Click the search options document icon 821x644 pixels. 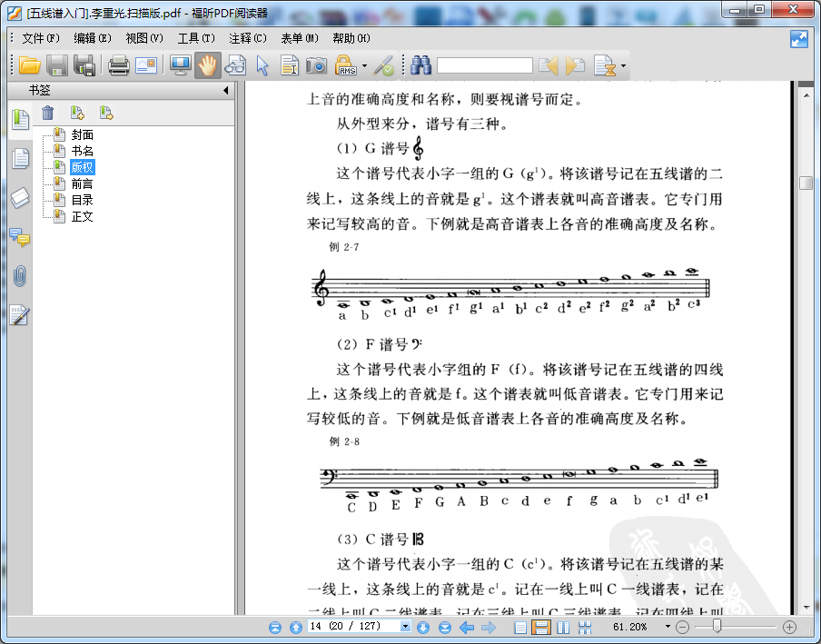pos(605,65)
